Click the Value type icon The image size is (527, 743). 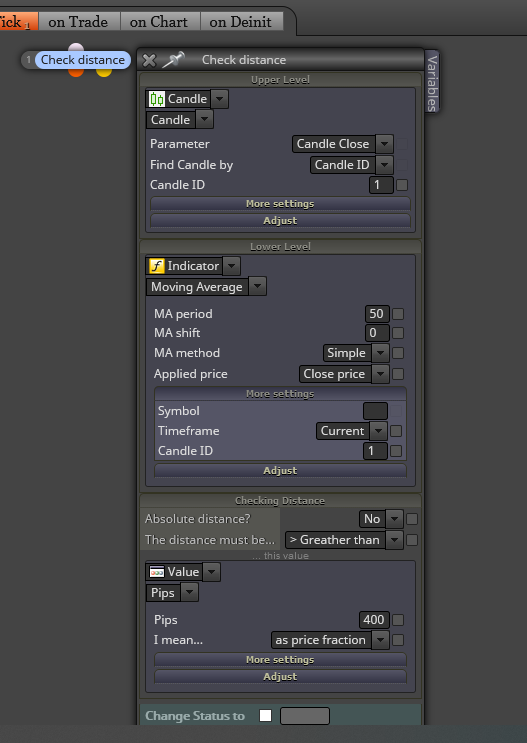click(156, 572)
